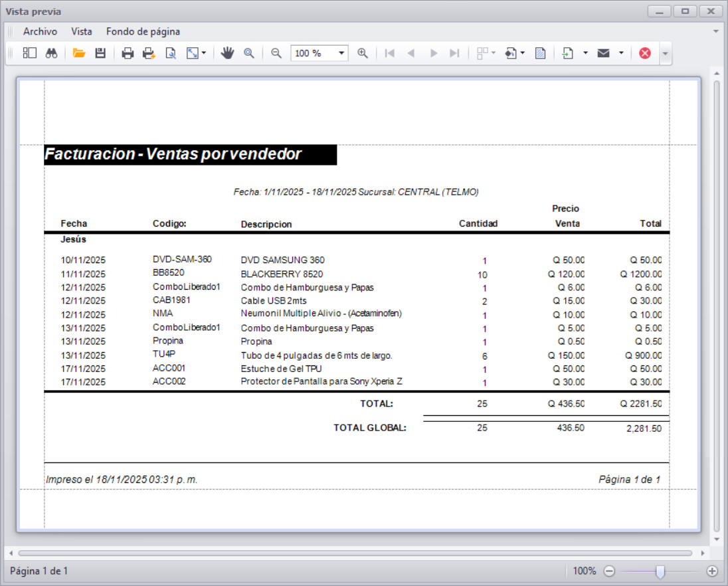Click the Vista menu
Screen dimensions: 728x586
pyautogui.click(x=82, y=31)
